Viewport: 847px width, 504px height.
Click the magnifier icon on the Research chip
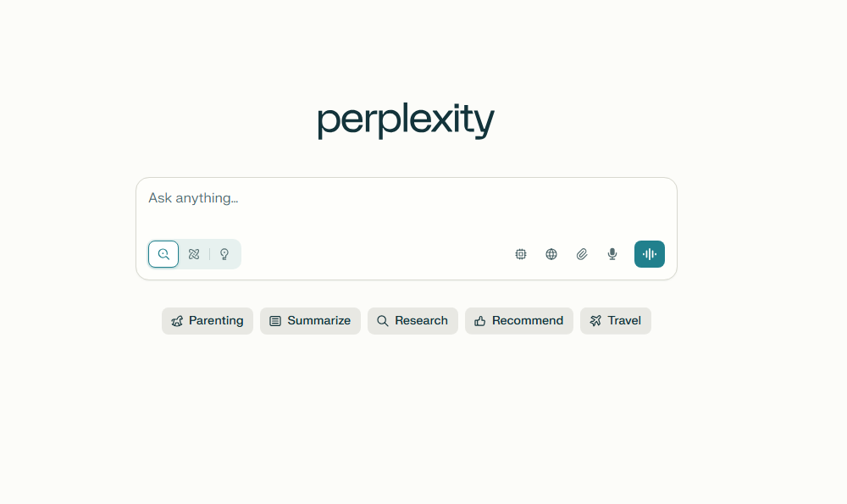point(383,321)
